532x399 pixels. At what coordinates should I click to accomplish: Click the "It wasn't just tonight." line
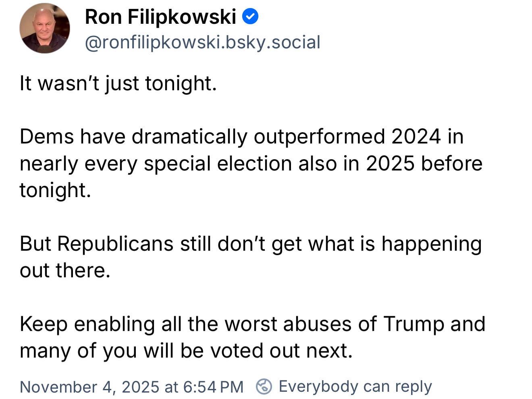pyautogui.click(x=118, y=83)
